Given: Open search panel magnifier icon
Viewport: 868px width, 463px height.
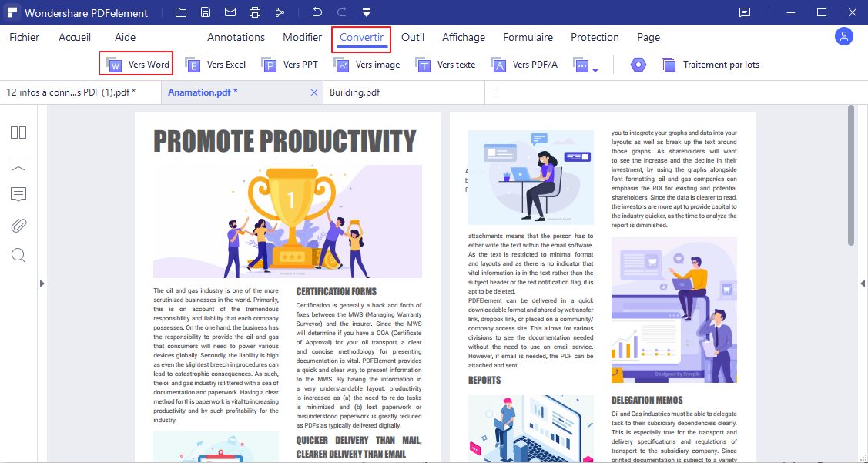Looking at the screenshot, I should (18, 255).
